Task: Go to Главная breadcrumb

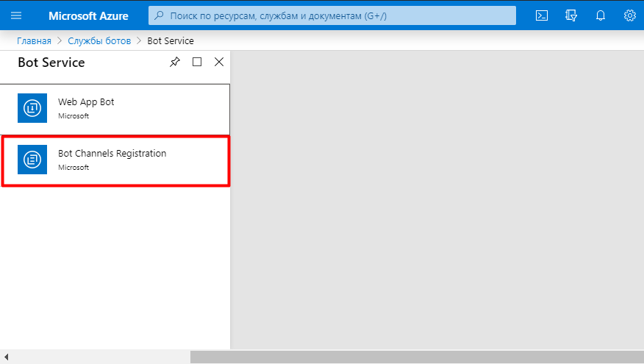Action: click(x=34, y=41)
